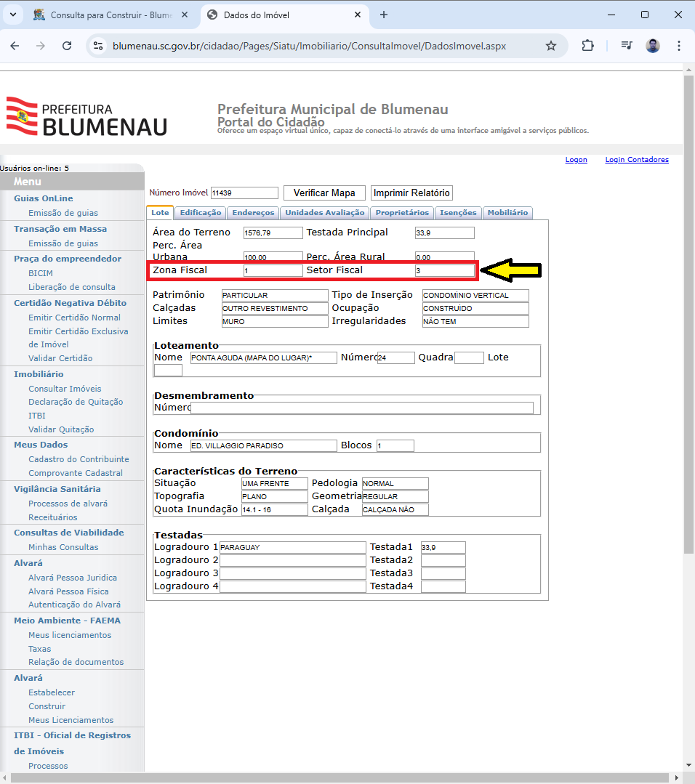Open the media control icon in toolbar

(x=627, y=46)
